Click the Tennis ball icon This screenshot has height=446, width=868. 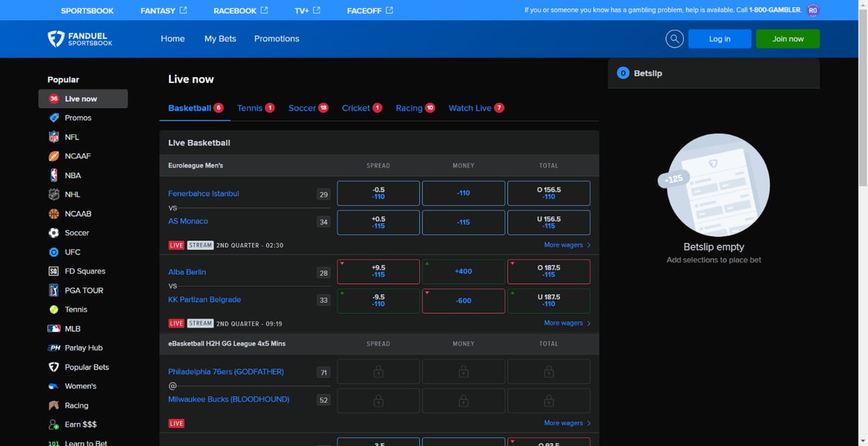[54, 309]
